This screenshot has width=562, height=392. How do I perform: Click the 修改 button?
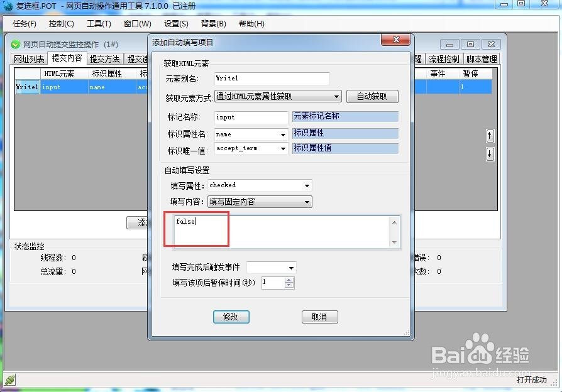[x=231, y=317]
